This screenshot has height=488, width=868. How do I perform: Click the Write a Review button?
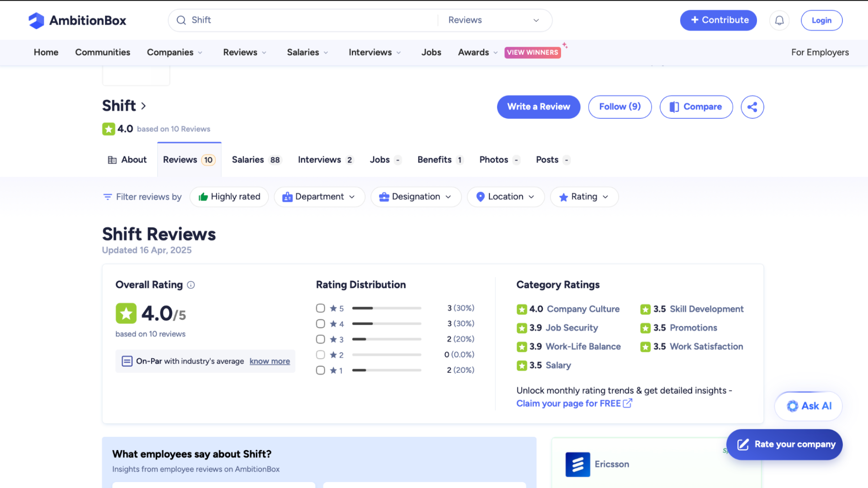click(538, 107)
